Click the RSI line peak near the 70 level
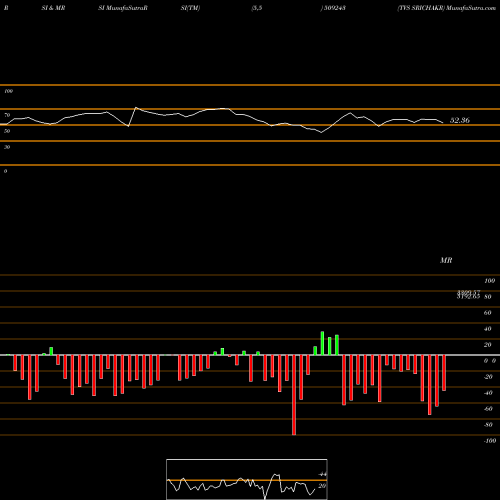The width and height of the screenshot is (500, 500). click(x=136, y=108)
